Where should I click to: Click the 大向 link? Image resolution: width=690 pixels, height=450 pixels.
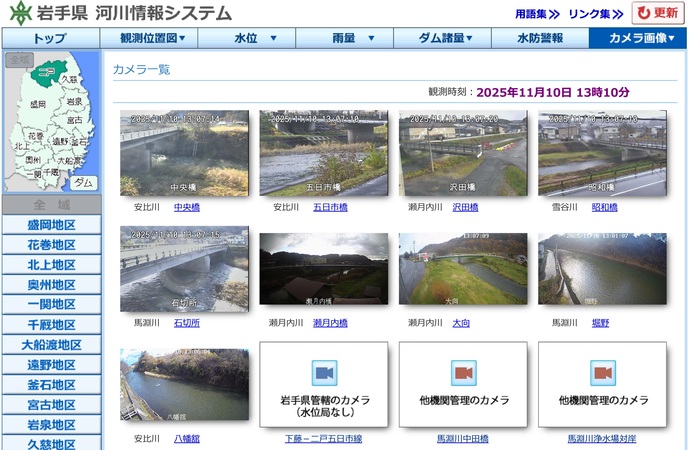click(x=461, y=323)
